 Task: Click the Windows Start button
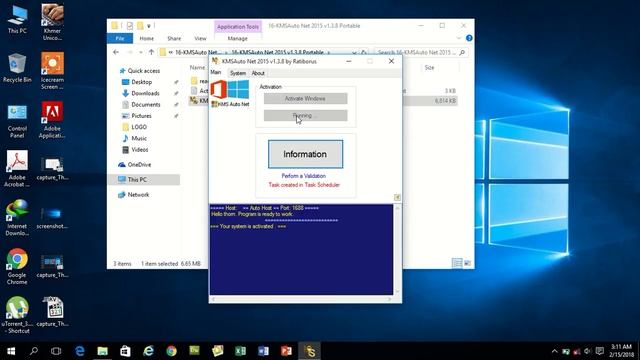point(11,351)
